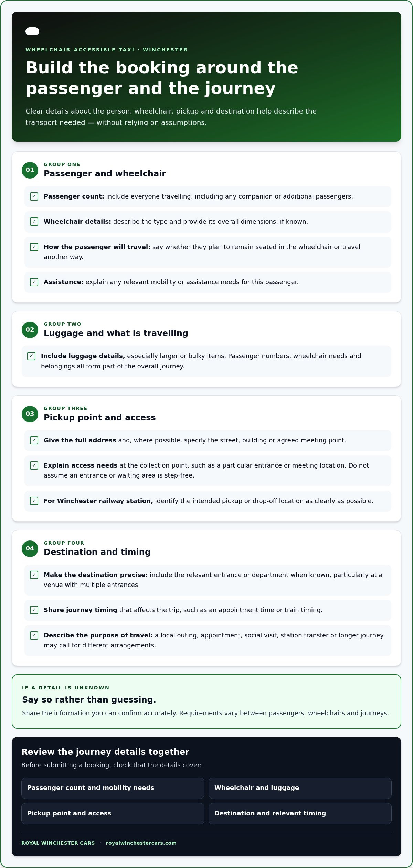Click the green 03 group badge
The height and width of the screenshot is (868, 413).
click(30, 414)
